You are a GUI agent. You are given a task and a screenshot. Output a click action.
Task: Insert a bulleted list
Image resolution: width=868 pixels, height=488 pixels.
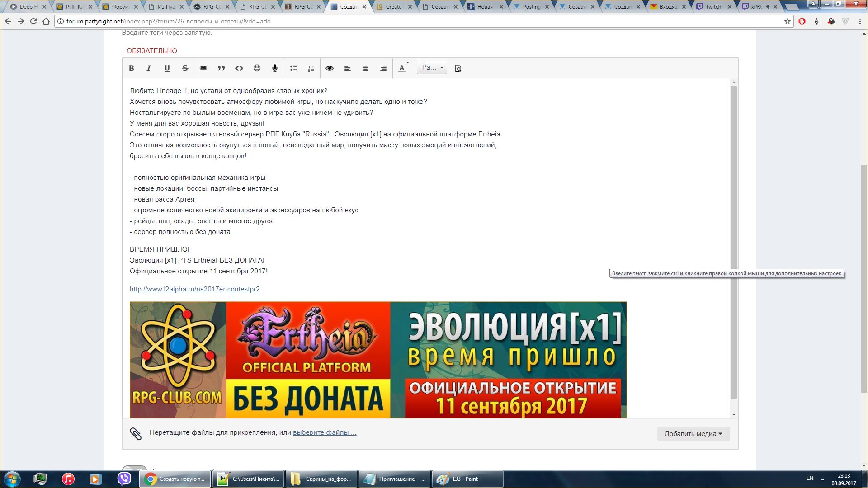pos(293,68)
